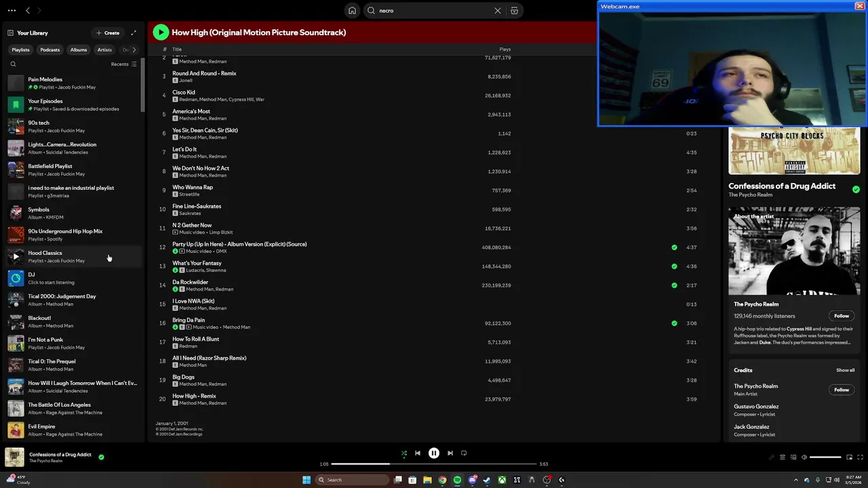Enter full screen player mode
The width and height of the screenshot is (868, 488).
point(861,457)
